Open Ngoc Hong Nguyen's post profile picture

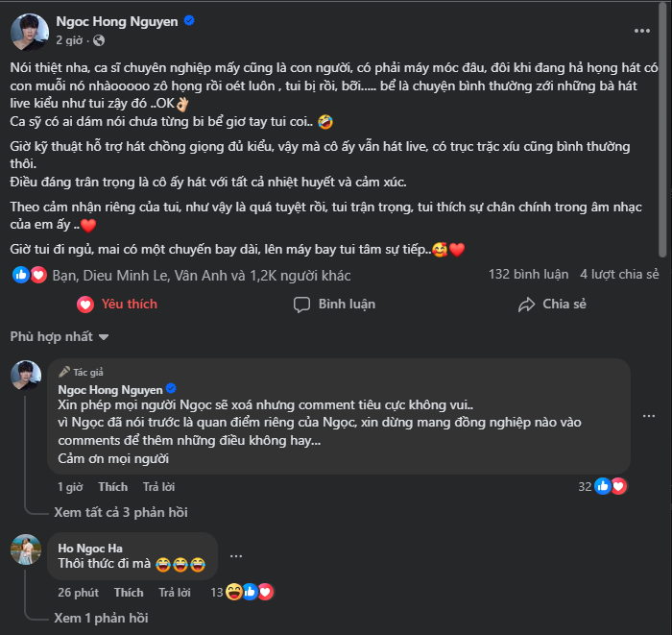(x=27, y=31)
